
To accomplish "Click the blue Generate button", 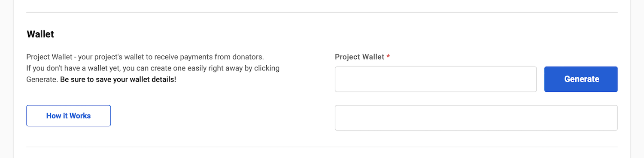I will pyautogui.click(x=581, y=79).
